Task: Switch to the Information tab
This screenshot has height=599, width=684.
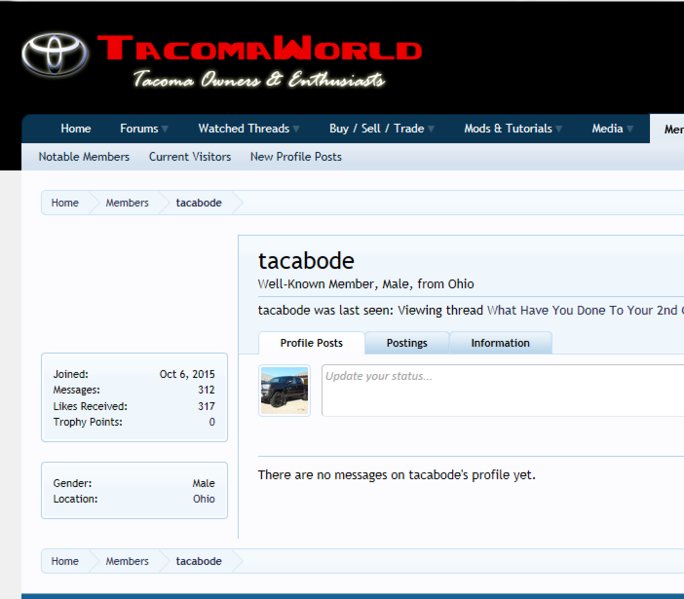Action: tap(500, 343)
